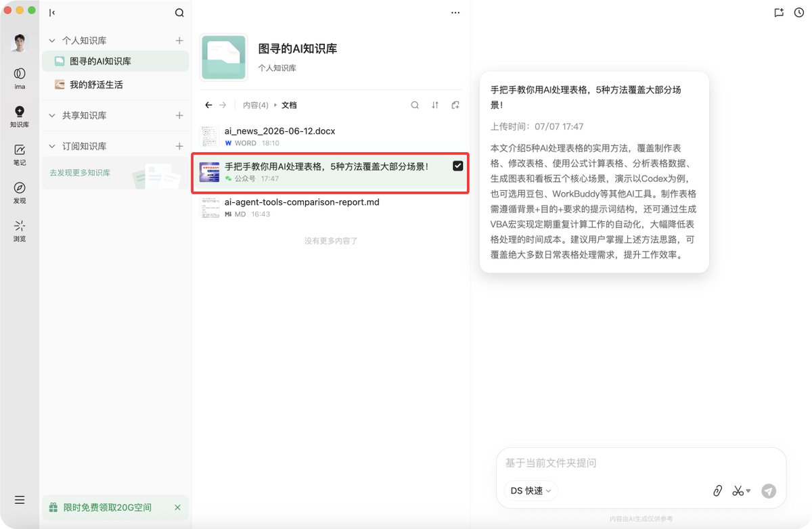Click the markdown file thumbnail
Image resolution: width=812 pixels, height=529 pixels.
tap(210, 207)
